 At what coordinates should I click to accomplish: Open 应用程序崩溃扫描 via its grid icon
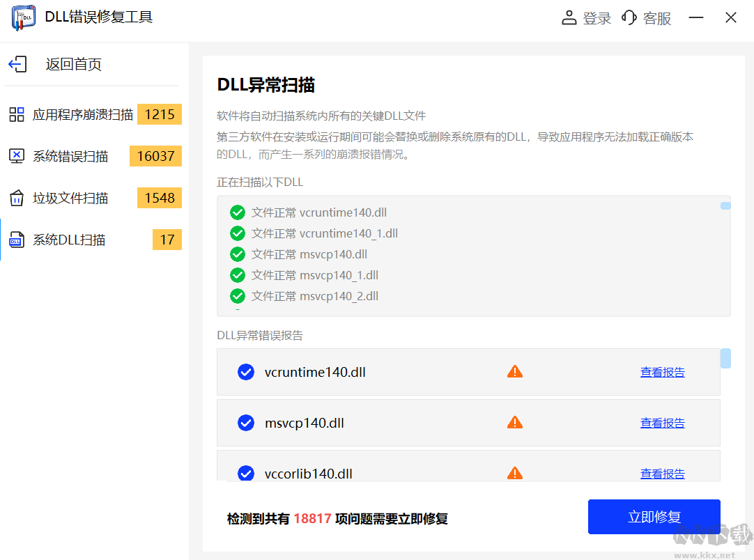point(17,114)
